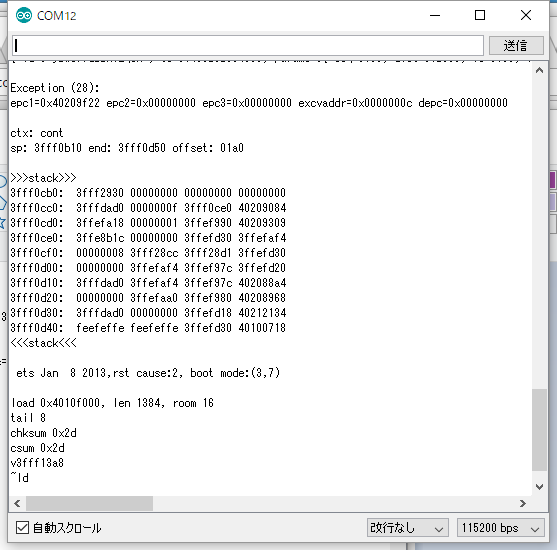Click the 'ctx: cont' line
This screenshot has height=550, width=557.
(x=37, y=133)
